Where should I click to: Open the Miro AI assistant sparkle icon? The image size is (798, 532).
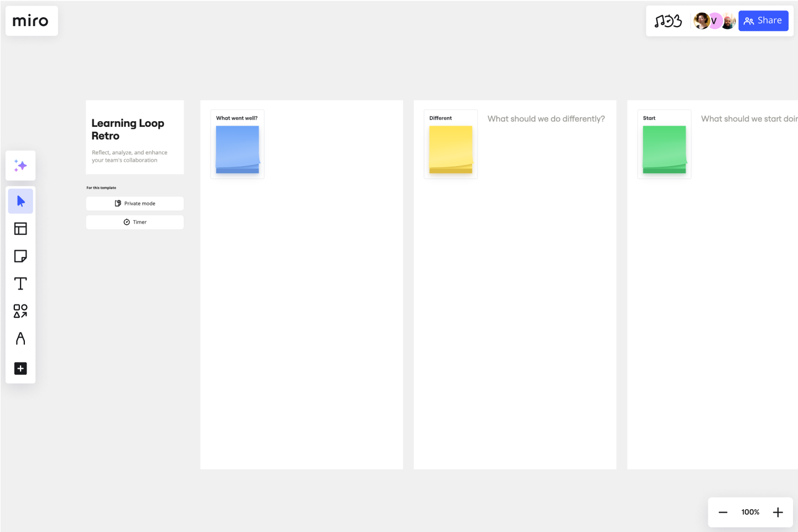[x=20, y=165]
